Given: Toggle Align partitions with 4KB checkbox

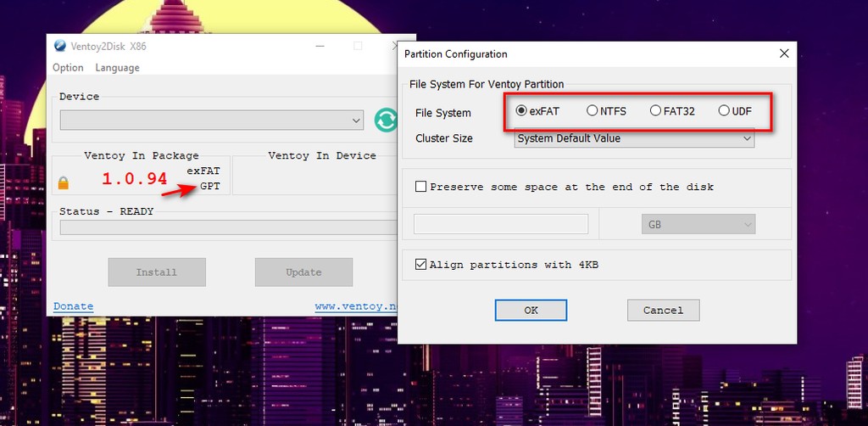Looking at the screenshot, I should (420, 264).
